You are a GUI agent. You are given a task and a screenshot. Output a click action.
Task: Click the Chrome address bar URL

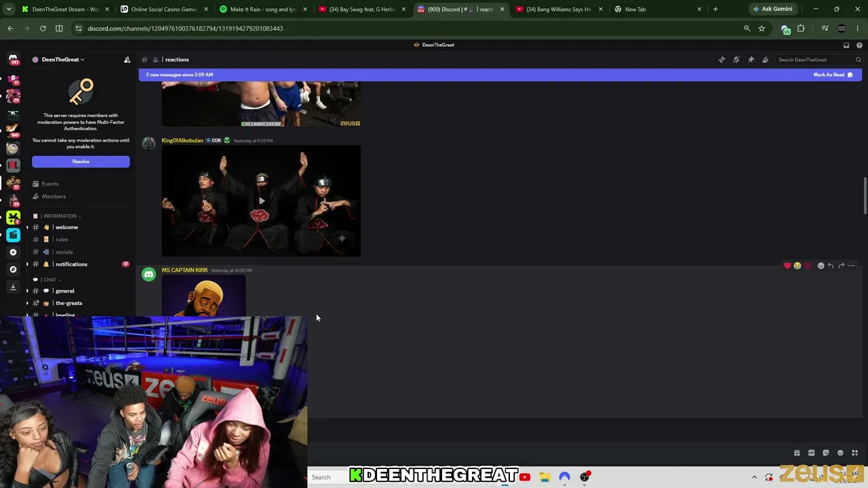tap(185, 28)
